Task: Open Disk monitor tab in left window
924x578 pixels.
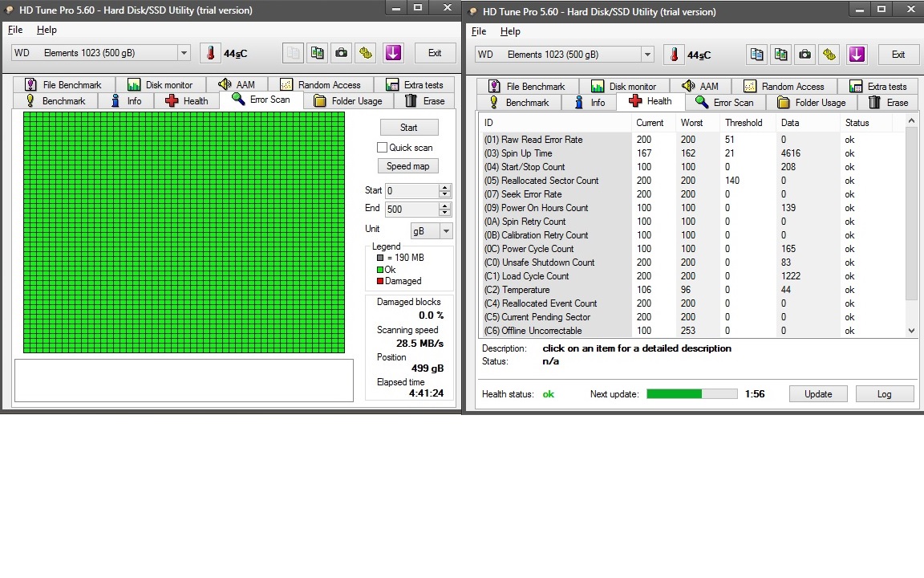Action: point(160,85)
